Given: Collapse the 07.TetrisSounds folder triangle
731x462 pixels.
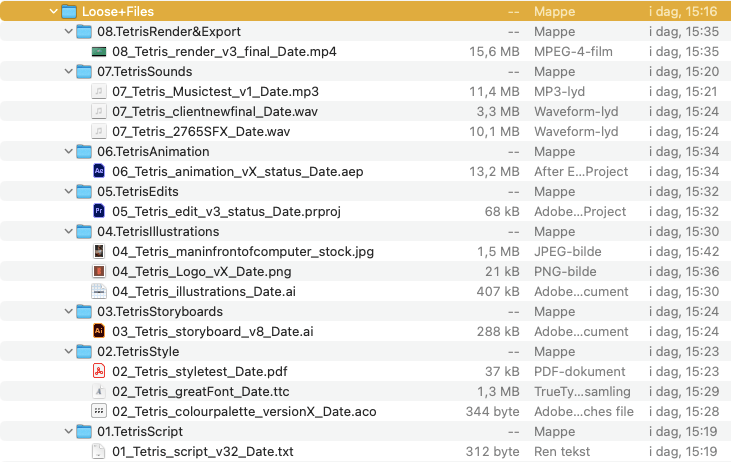Looking at the screenshot, I should pyautogui.click(x=68, y=71).
